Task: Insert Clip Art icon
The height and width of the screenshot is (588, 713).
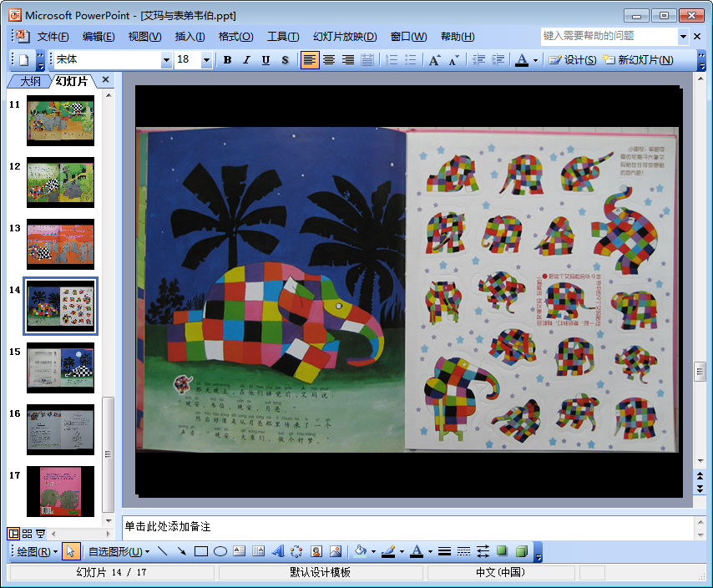Action: click(316, 551)
